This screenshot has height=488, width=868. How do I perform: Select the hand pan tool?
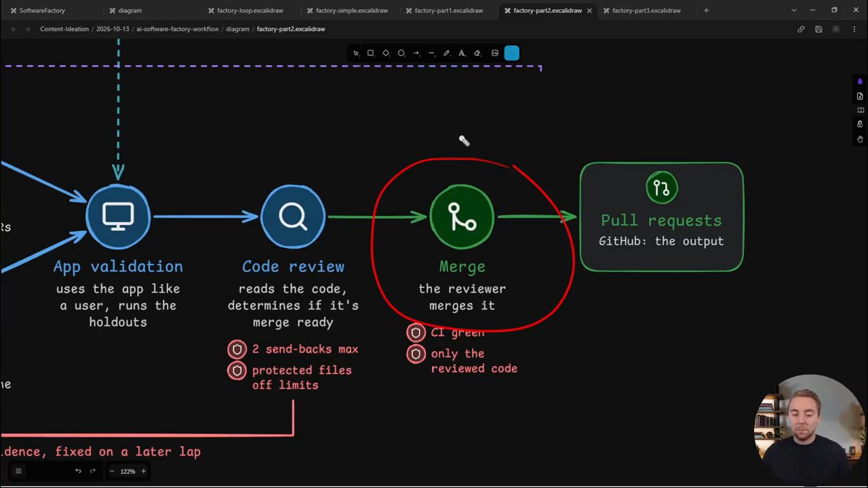coord(860,139)
